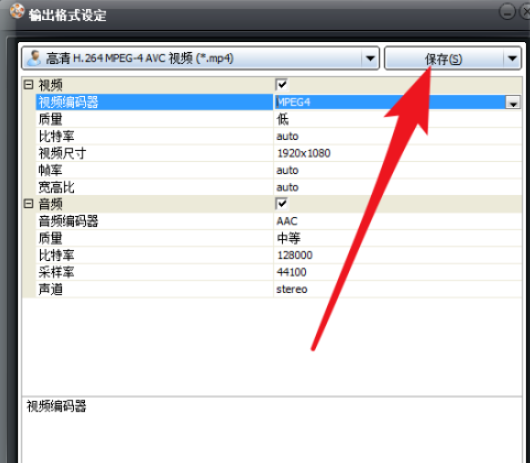Uncheck the 视频 enable checkbox
This screenshot has height=463, width=530.
point(282,84)
